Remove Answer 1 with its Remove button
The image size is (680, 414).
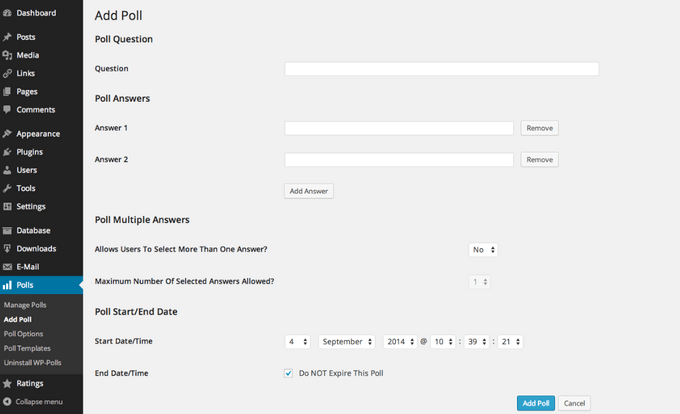pyautogui.click(x=539, y=129)
